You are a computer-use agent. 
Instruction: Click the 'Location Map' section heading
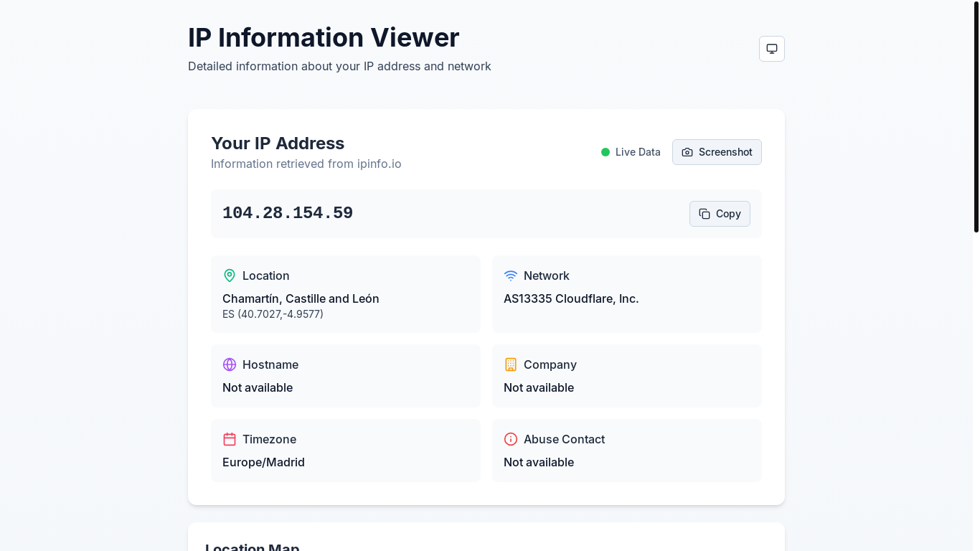[252, 546]
